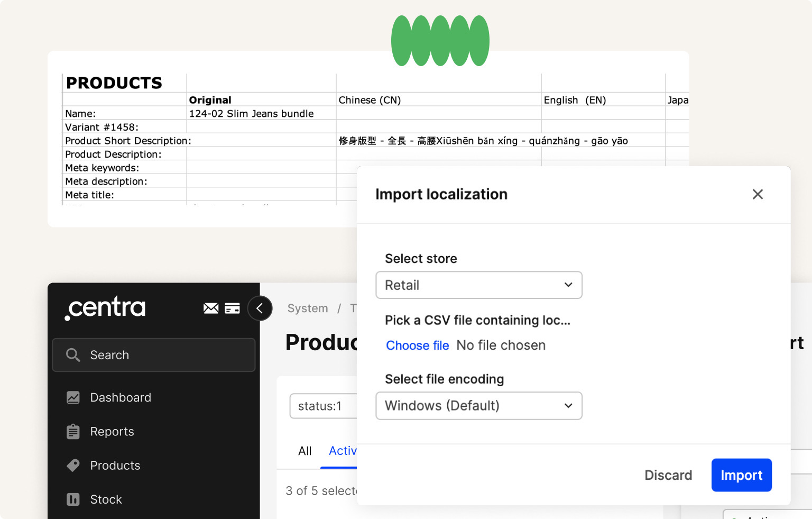812x519 pixels.
Task: Click the Dashboard chart icon
Action: pos(73,397)
